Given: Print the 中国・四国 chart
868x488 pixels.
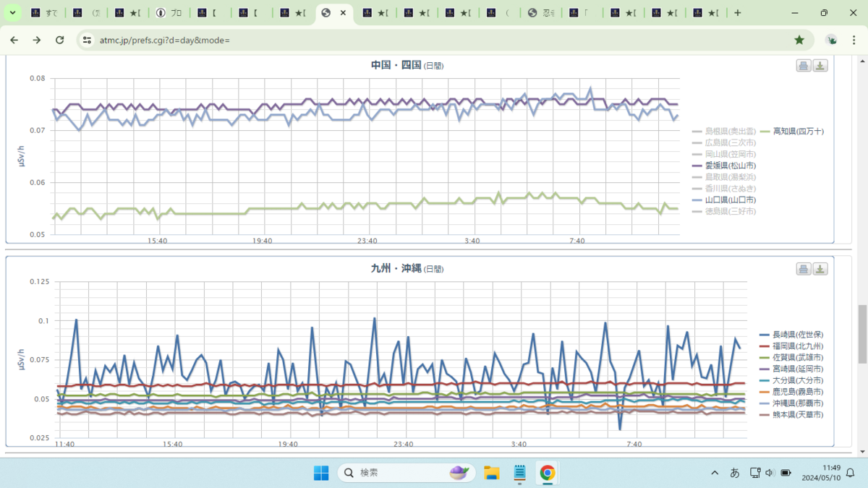Looking at the screenshot, I should pyautogui.click(x=804, y=66).
